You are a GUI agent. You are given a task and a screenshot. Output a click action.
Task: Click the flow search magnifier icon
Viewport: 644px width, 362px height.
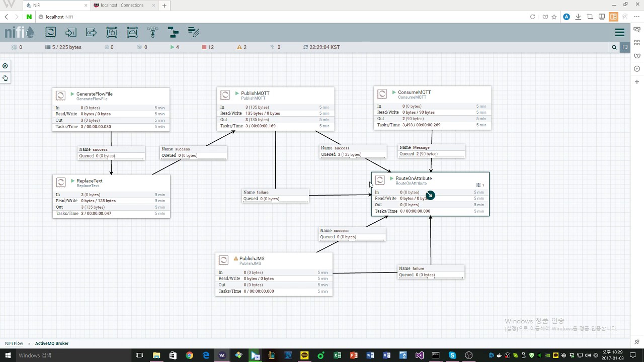[x=614, y=47]
